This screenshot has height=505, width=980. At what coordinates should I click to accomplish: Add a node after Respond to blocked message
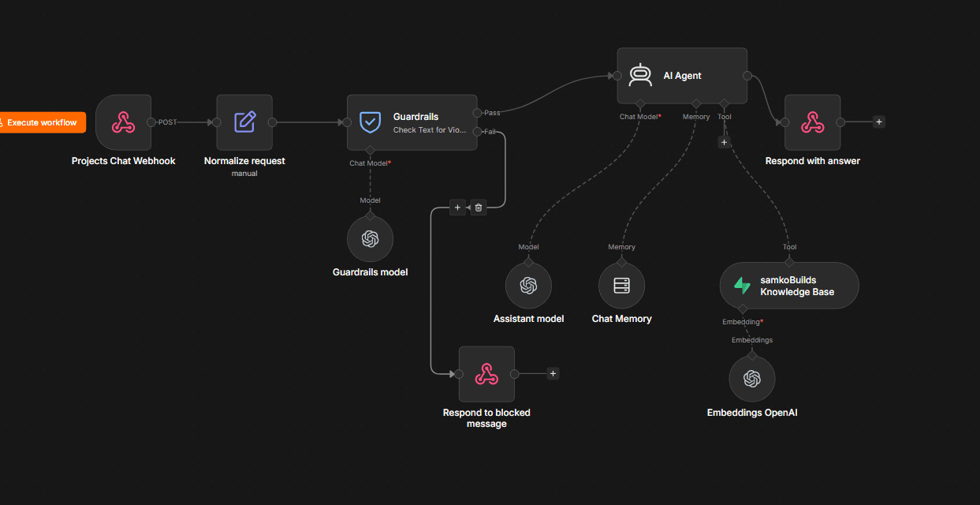[553, 374]
